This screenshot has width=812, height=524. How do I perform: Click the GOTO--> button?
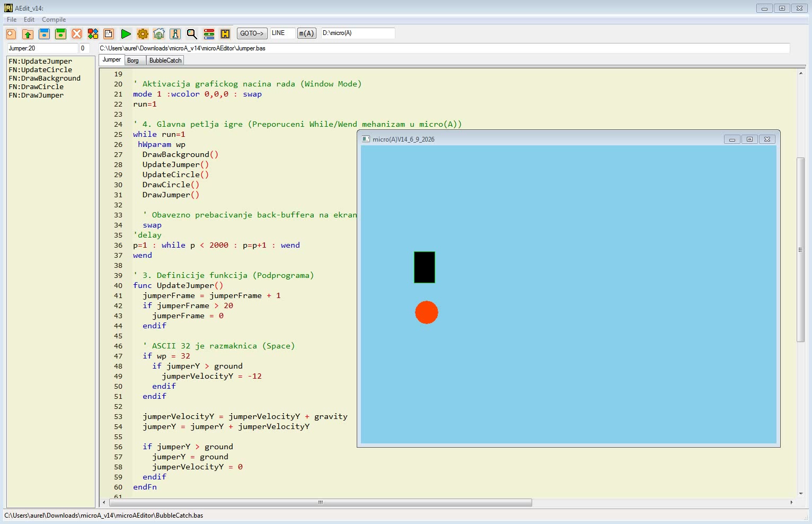252,33
